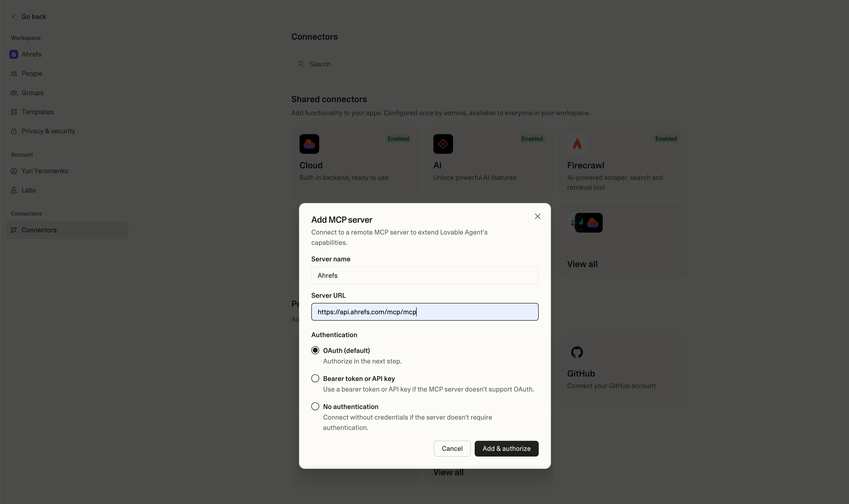The width and height of the screenshot is (849, 504).
Task: Open the Connectors sidebar item
Action: point(39,230)
